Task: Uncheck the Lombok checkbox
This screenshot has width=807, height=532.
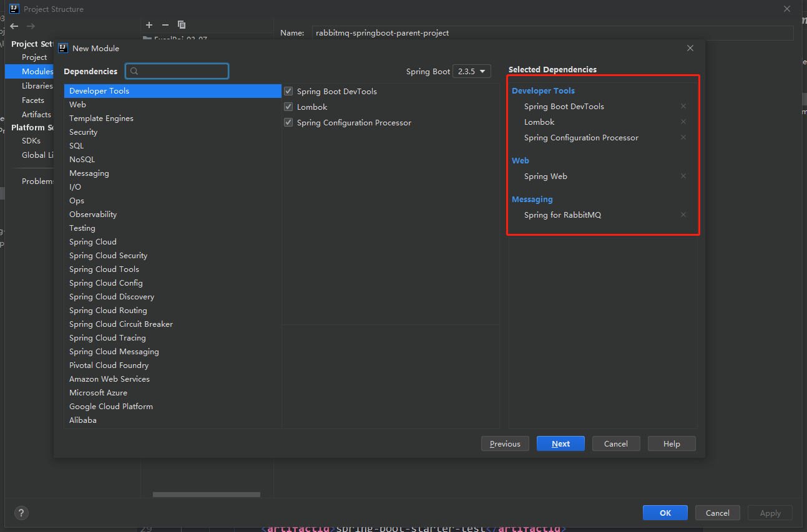Action: 288,107
